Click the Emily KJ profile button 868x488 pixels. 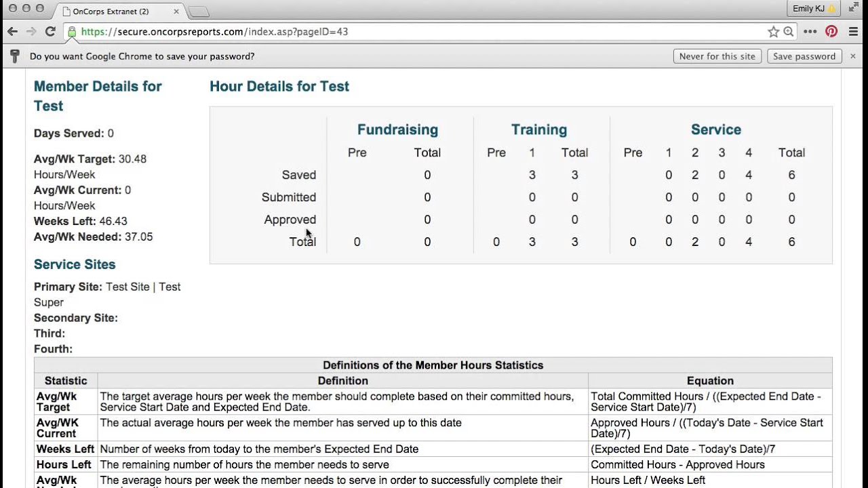814,9
